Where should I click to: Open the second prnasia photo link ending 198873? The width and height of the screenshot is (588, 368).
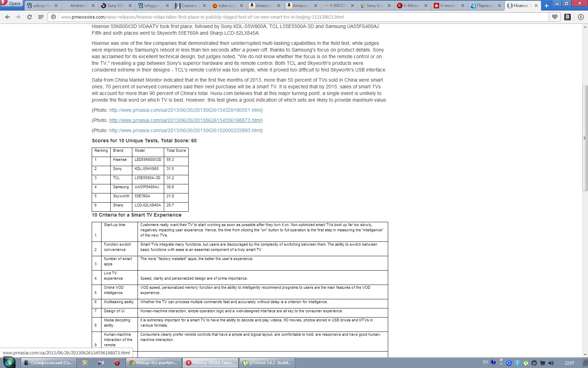[185, 120]
